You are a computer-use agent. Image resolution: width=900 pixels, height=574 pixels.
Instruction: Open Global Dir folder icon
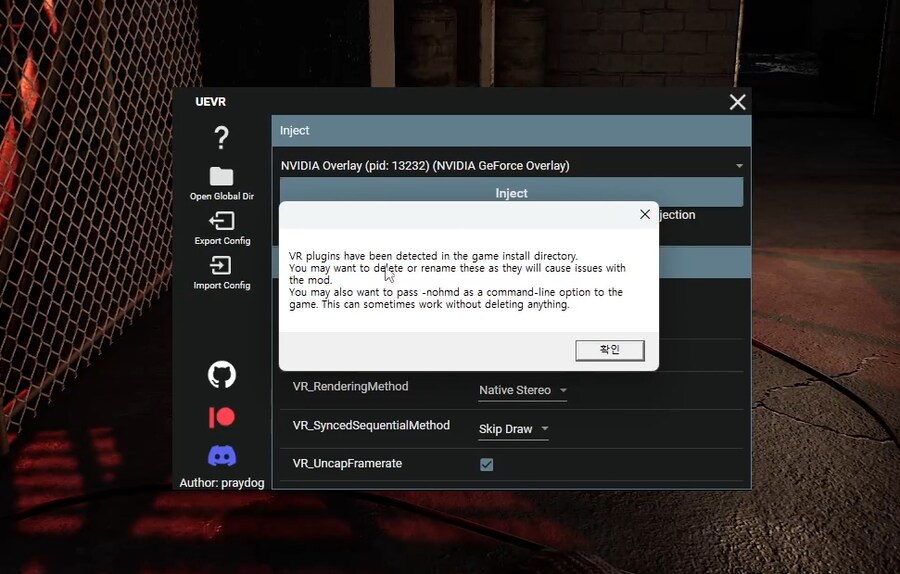pyautogui.click(x=222, y=176)
